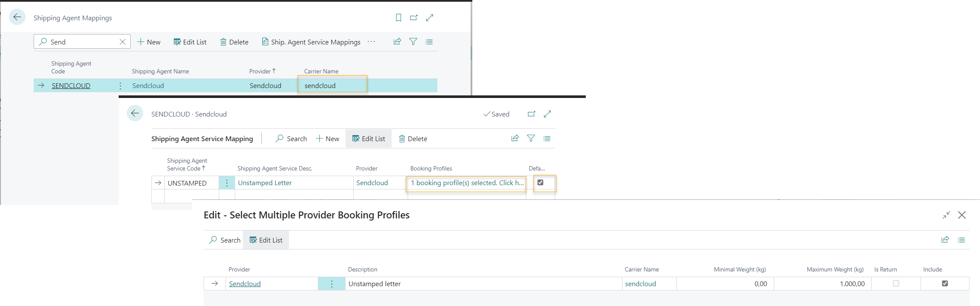Click Edit List in Shipping Agent Mappings

(x=190, y=42)
